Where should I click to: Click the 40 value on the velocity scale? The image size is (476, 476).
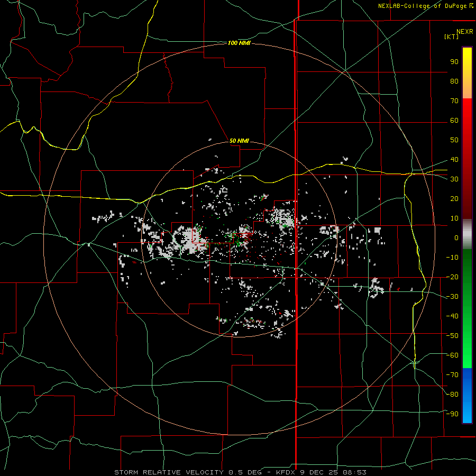(x=454, y=160)
